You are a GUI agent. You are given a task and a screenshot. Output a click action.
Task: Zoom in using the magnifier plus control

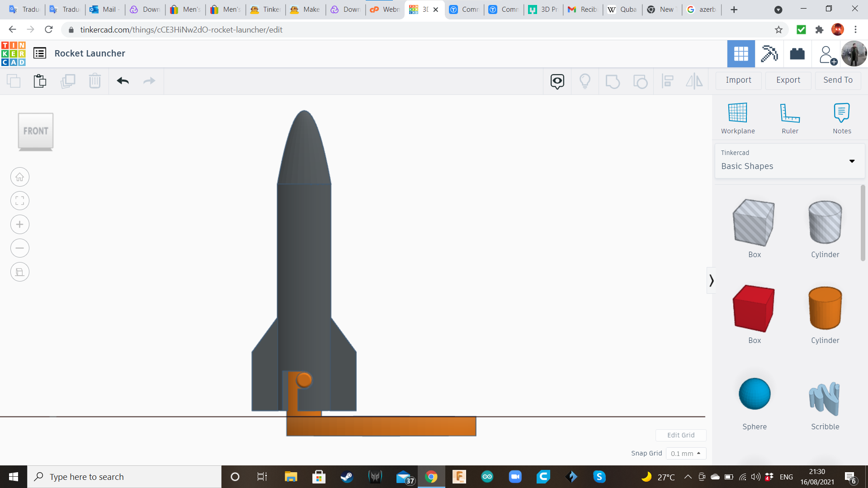tap(19, 225)
